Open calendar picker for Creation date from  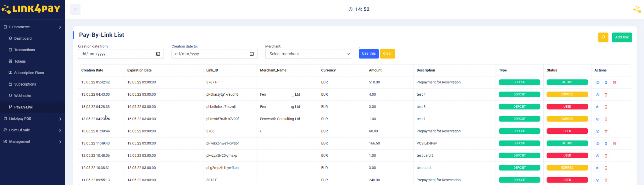(x=158, y=54)
